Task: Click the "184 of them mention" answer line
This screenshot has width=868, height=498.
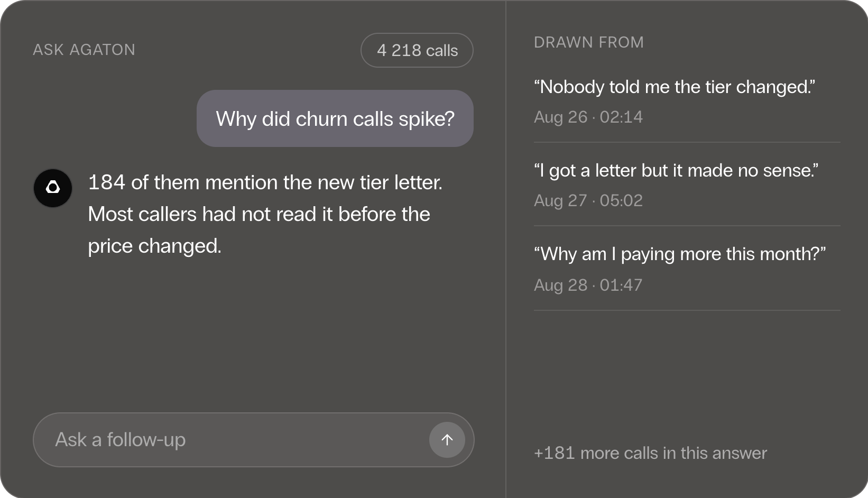Action: point(265,182)
